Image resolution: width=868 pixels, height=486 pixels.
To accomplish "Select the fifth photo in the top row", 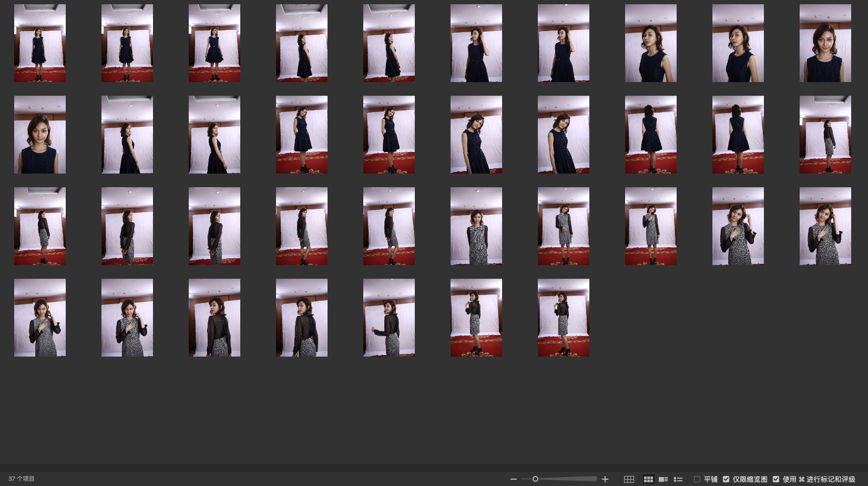I will pyautogui.click(x=389, y=43).
